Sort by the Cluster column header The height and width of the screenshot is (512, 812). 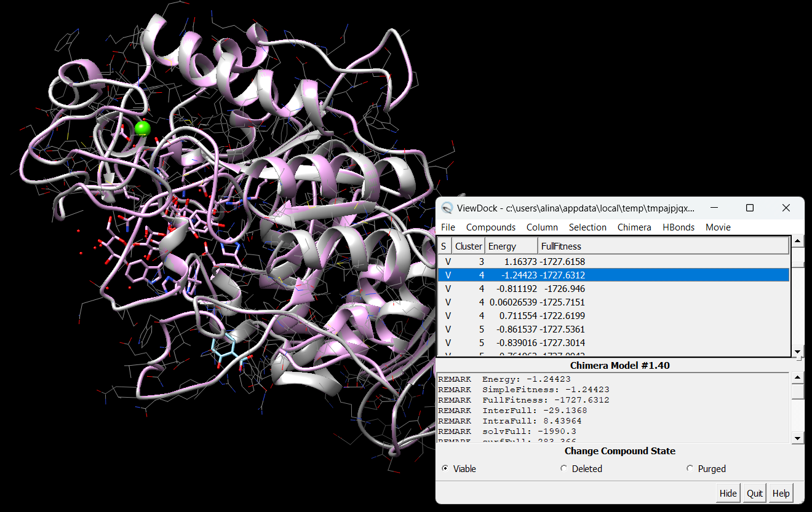click(469, 246)
